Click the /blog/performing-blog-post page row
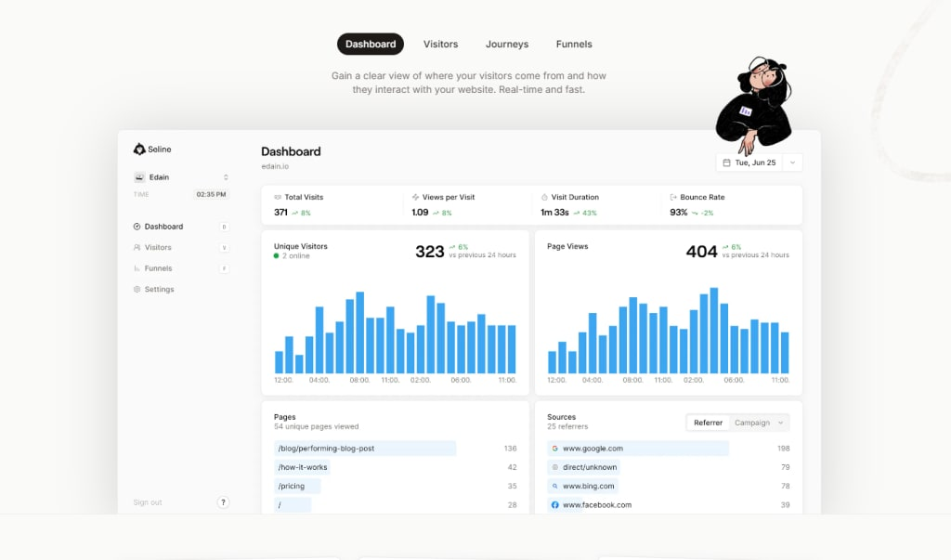Screen dimensions: 951x560 [395, 449]
